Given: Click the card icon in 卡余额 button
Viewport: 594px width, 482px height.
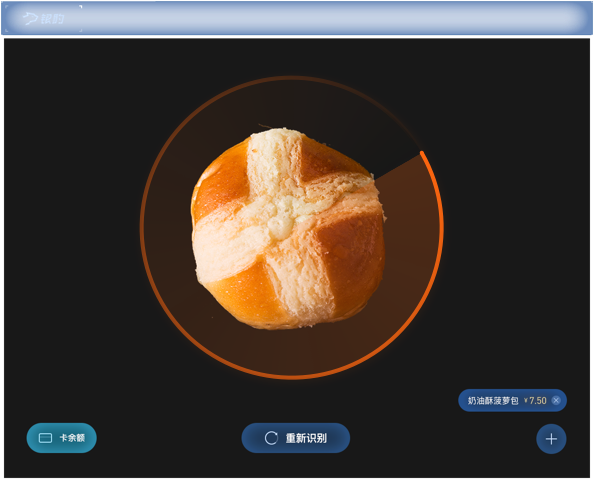Looking at the screenshot, I should coord(45,438).
